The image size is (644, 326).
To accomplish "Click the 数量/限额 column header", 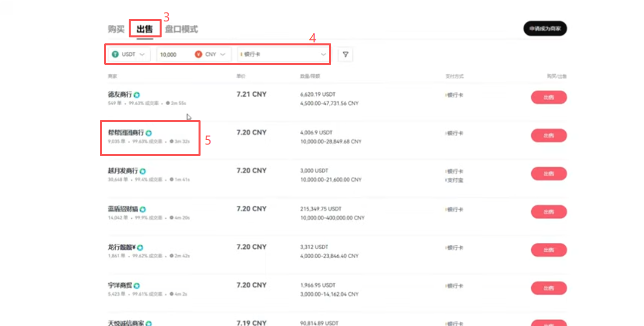I will point(310,76).
